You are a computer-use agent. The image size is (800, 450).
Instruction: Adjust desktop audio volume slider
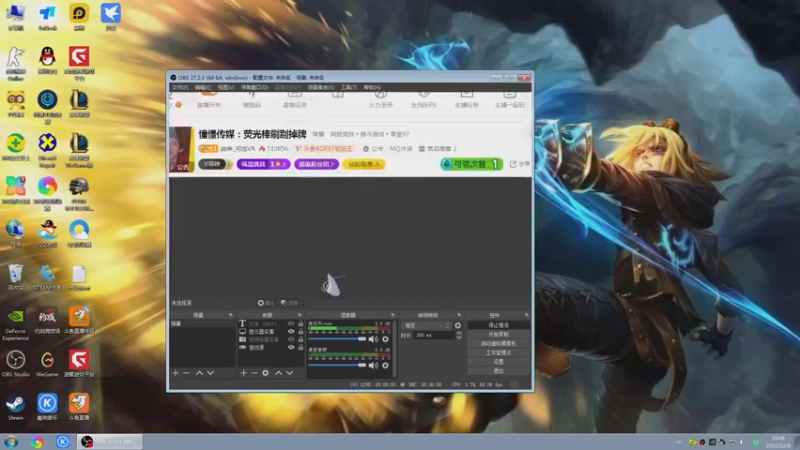tap(337, 365)
